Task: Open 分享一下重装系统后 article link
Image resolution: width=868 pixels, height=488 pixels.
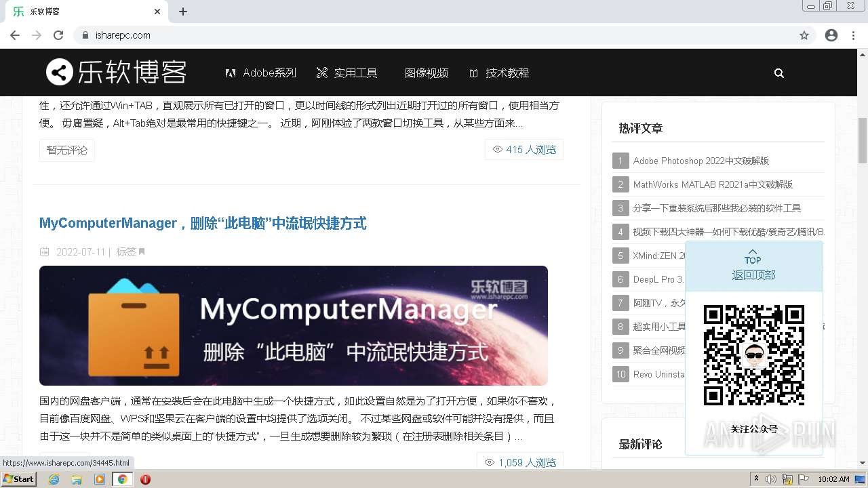Action: click(717, 208)
